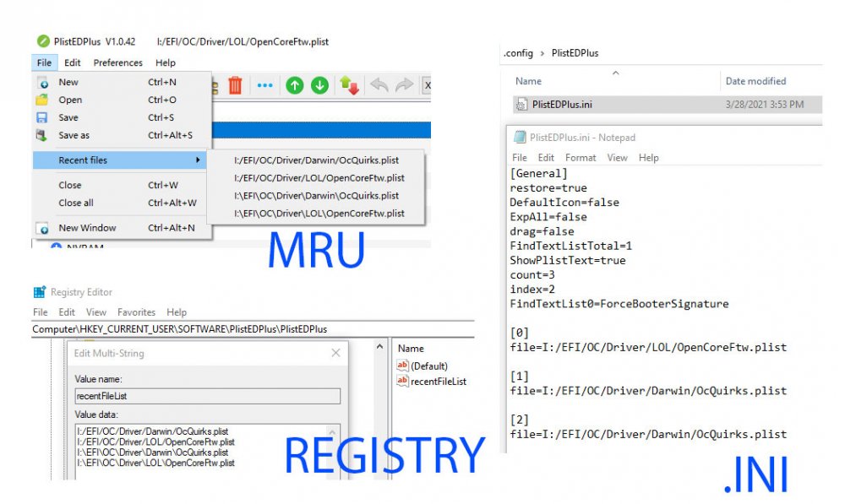Screen dimensions: 845x504
Task: Sort by the Name column header
Action: click(x=528, y=81)
